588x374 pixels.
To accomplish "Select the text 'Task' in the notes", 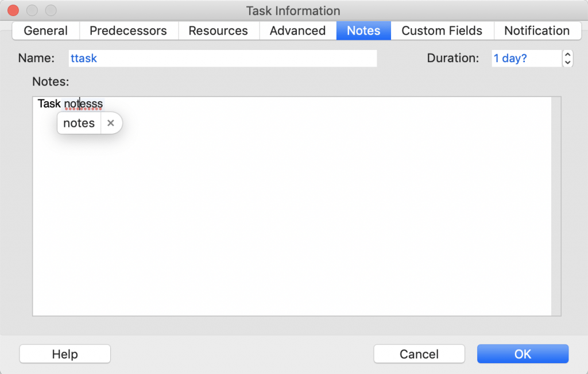I will pos(49,104).
